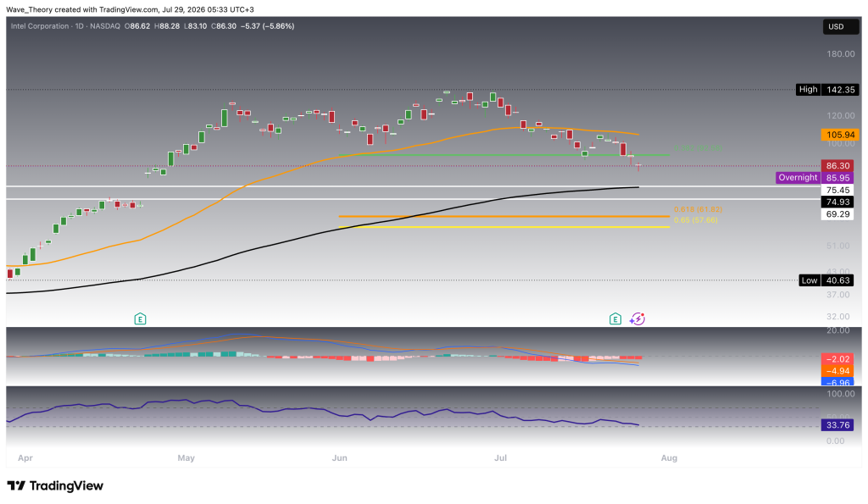
Task: Click the 32.00 price axis tick
Action: [x=837, y=317]
